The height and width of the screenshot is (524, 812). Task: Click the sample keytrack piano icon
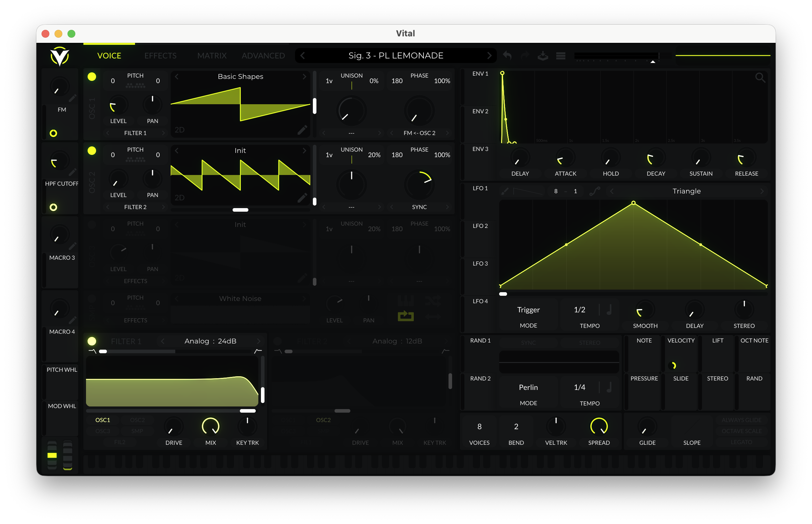(406, 301)
